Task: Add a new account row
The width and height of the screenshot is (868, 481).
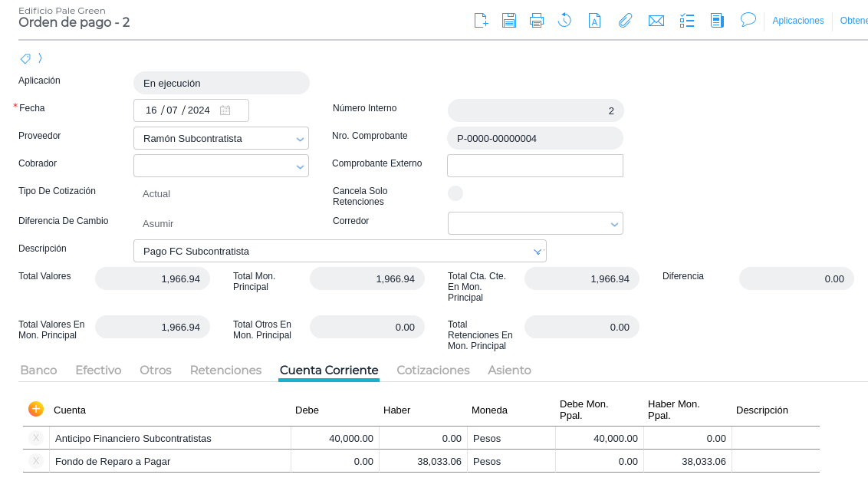Action: 36,409
